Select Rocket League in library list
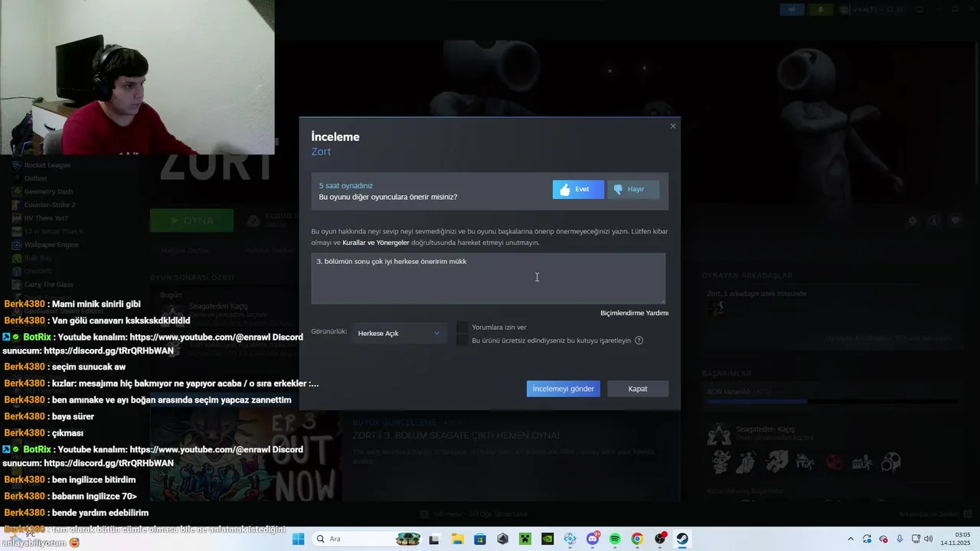Image resolution: width=980 pixels, height=551 pixels. (x=47, y=165)
